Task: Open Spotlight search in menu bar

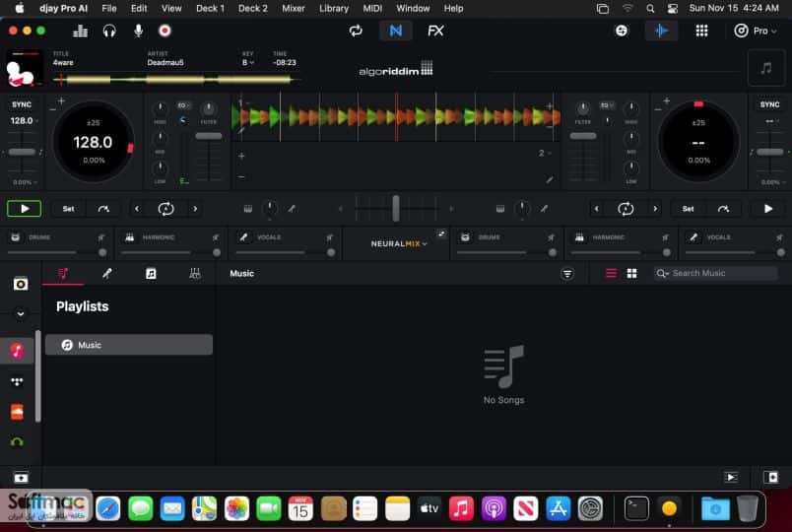Action: (650, 8)
